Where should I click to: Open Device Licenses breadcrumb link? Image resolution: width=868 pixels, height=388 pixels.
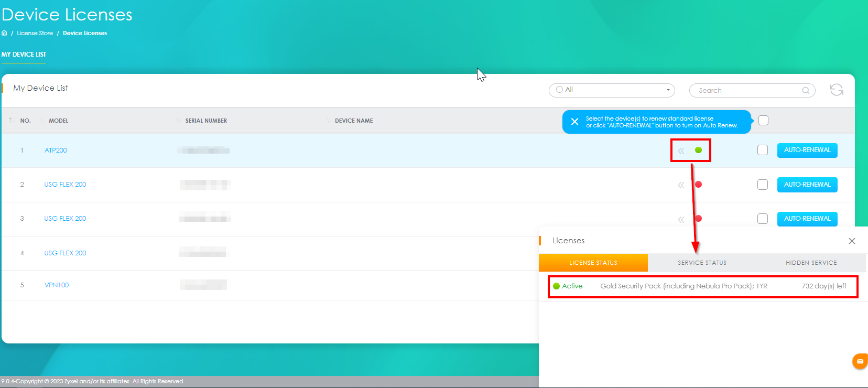(85, 33)
